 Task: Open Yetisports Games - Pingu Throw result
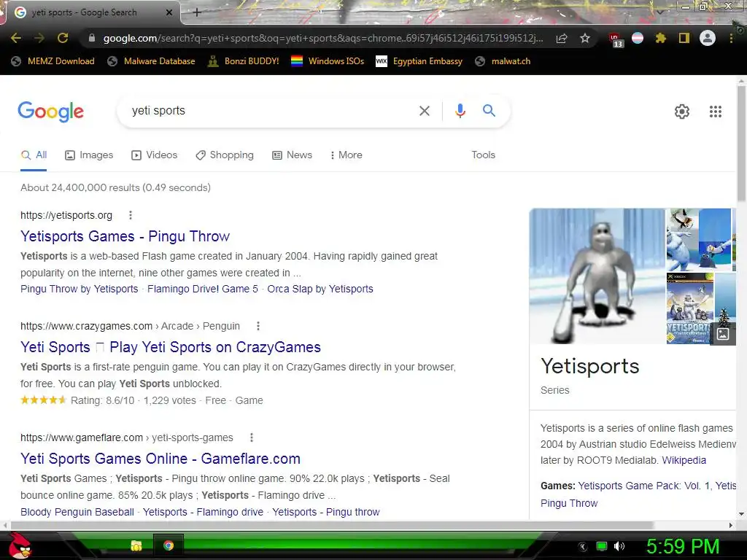point(125,236)
